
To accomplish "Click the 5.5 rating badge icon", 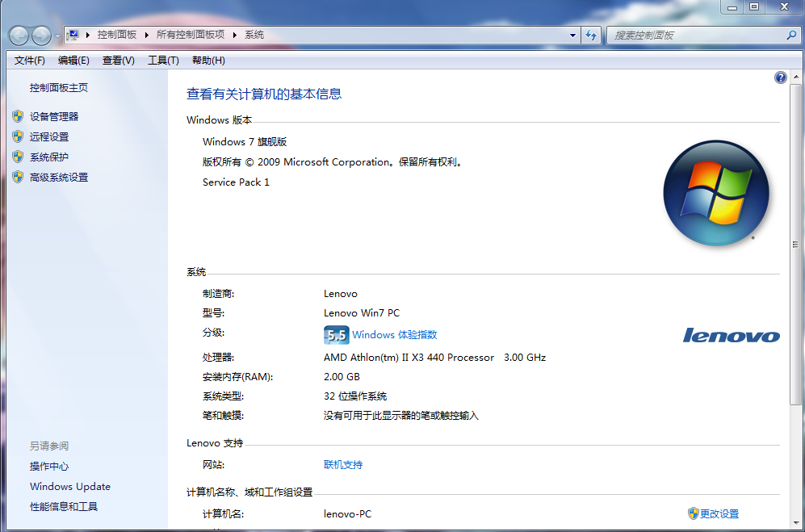I will coord(336,335).
